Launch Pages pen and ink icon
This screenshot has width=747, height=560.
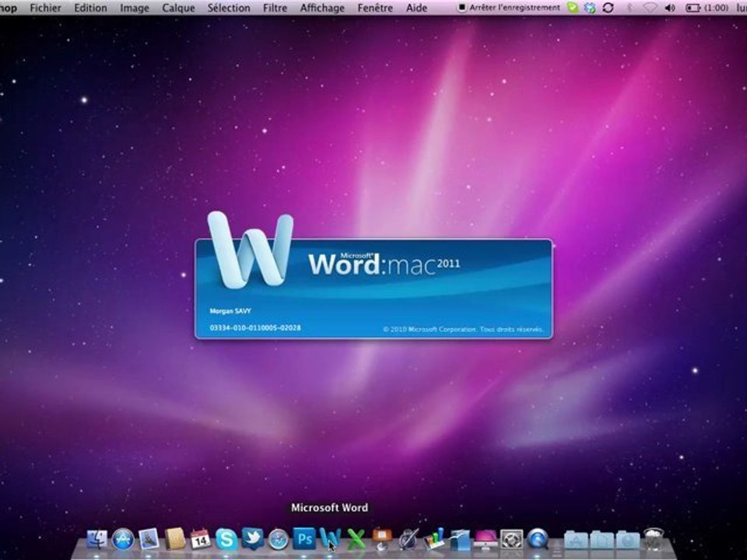tap(408, 540)
